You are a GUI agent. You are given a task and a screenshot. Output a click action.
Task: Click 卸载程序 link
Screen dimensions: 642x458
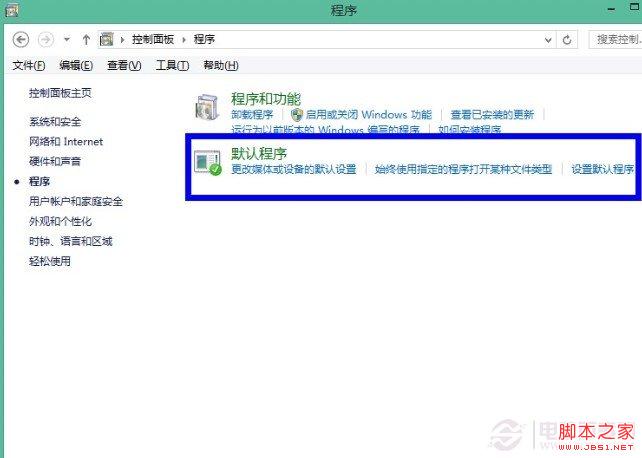[252, 114]
